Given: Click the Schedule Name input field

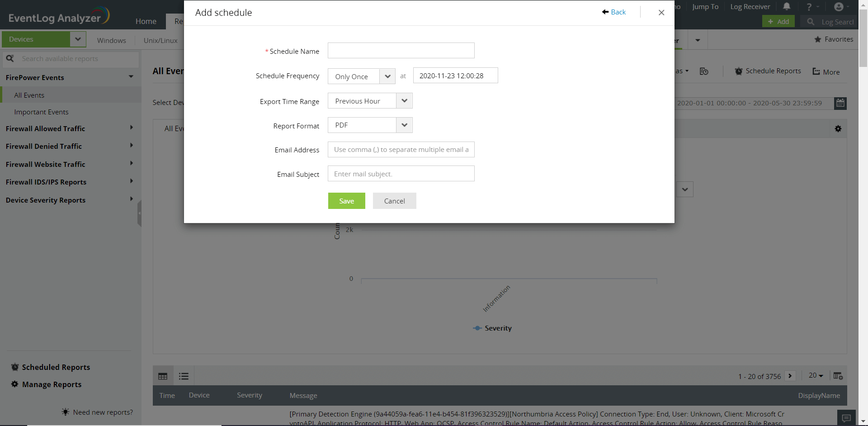Looking at the screenshot, I should [401, 51].
